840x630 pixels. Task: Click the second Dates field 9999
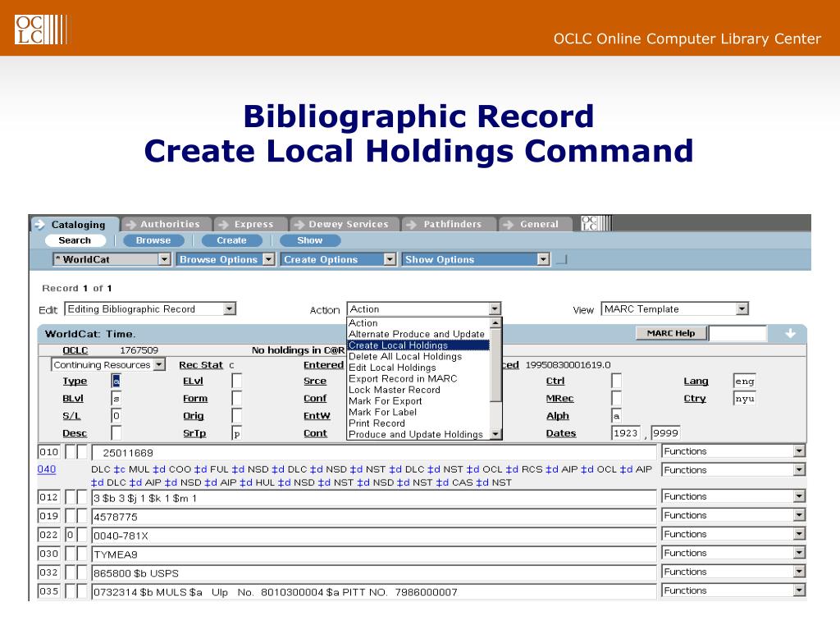click(665, 433)
